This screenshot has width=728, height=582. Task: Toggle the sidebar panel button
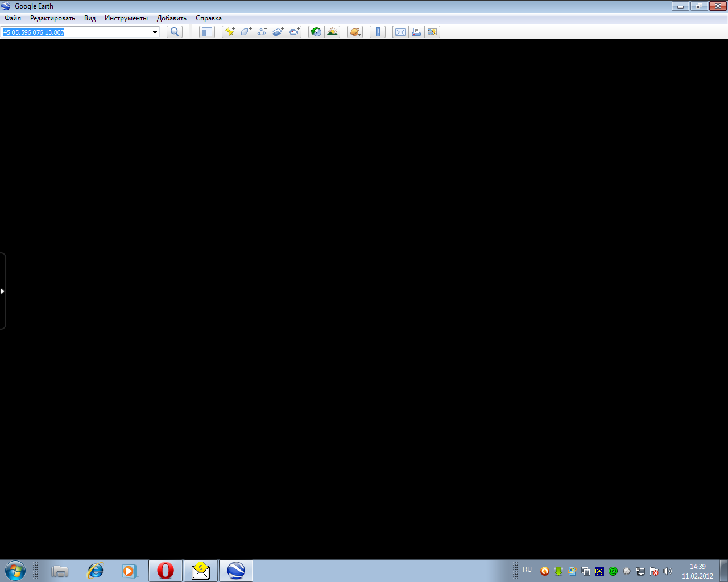(207, 32)
